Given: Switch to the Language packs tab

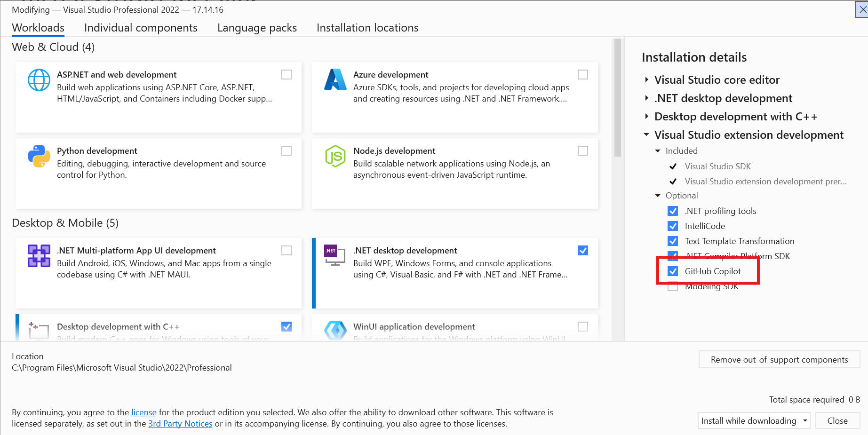Looking at the screenshot, I should point(257,28).
